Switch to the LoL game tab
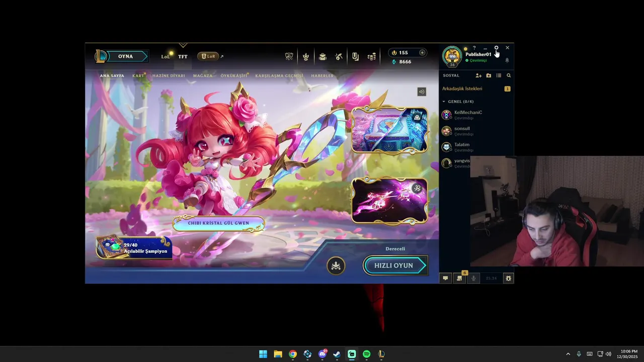This screenshot has width=644, height=362. [x=166, y=56]
